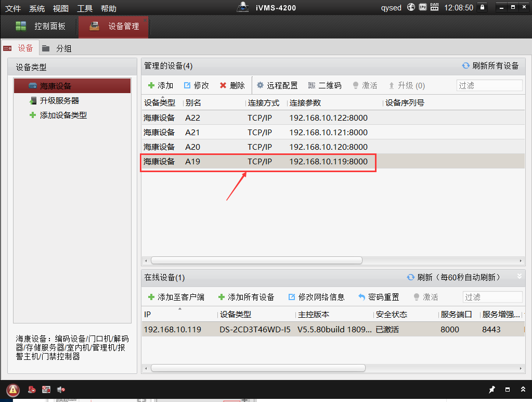532x402 pixels.
Task: Open the red alarm warning icon
Action: coord(13,390)
